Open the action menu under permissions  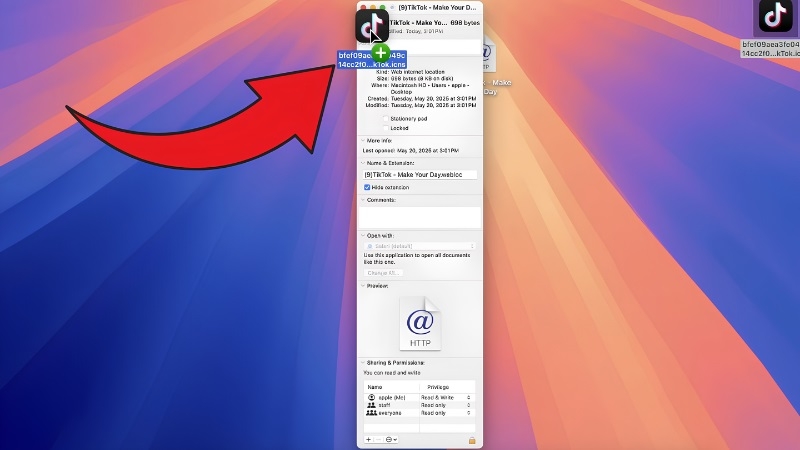pos(391,439)
